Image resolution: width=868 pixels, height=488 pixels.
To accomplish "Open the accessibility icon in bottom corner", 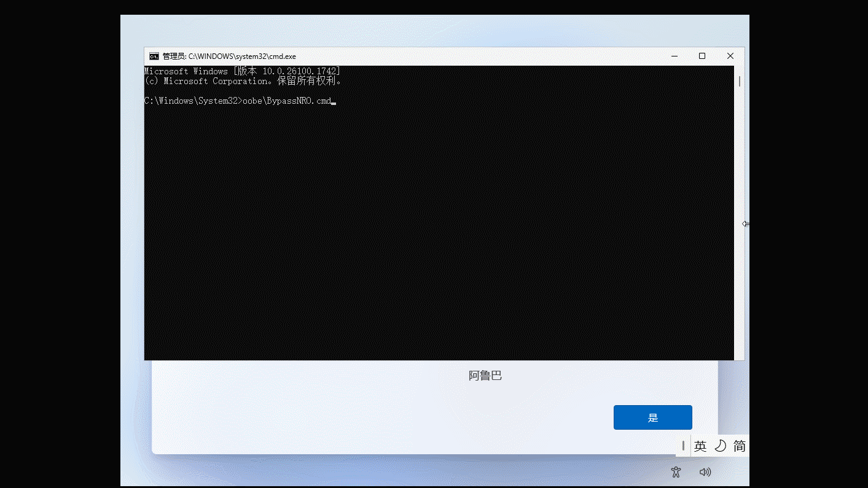I will (676, 472).
